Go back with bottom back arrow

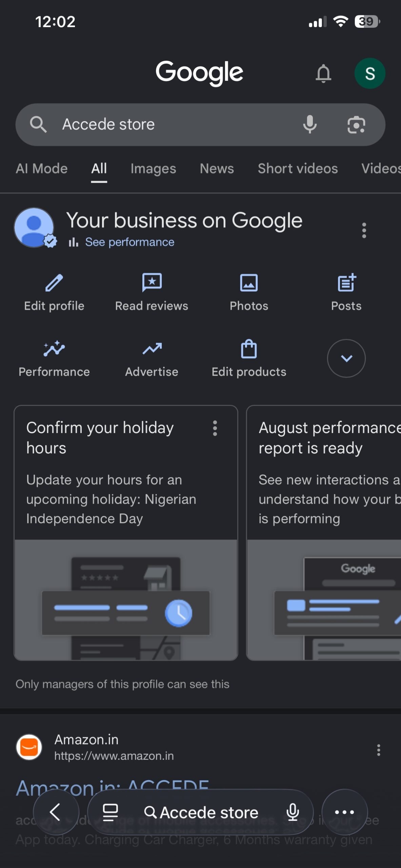[x=56, y=812]
